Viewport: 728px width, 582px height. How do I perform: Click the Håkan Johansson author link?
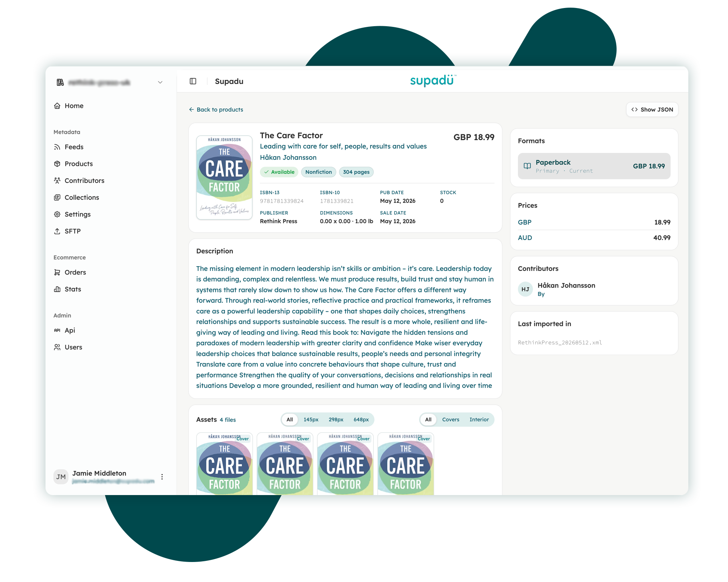288,158
